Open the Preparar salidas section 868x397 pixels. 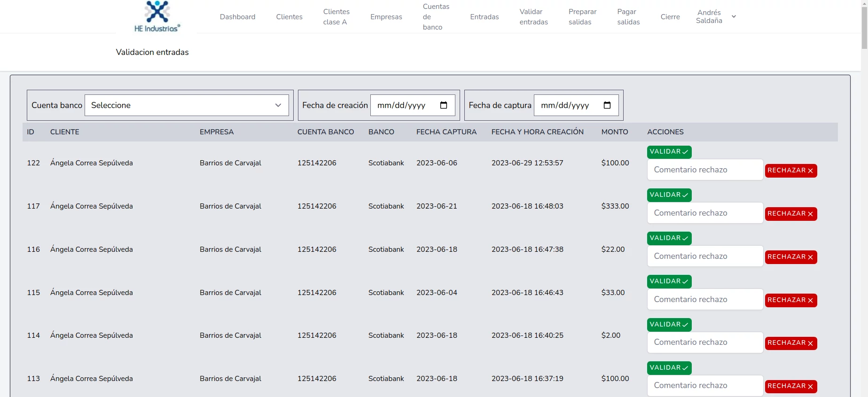(x=582, y=17)
